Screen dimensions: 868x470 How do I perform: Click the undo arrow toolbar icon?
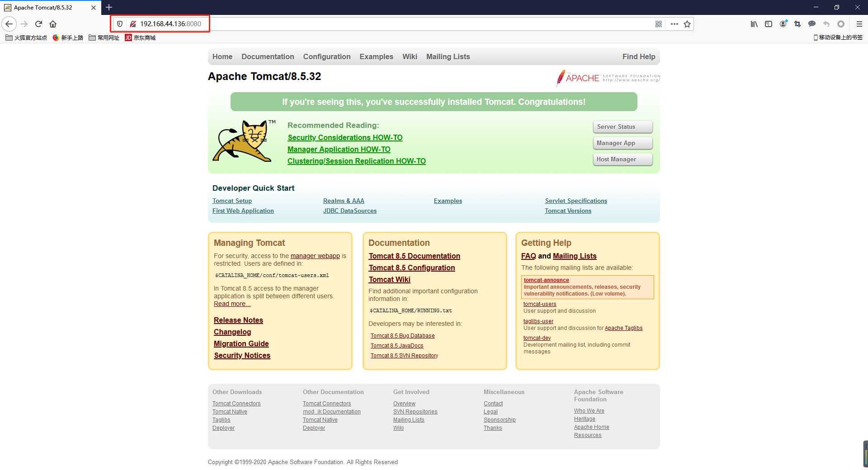(826, 24)
